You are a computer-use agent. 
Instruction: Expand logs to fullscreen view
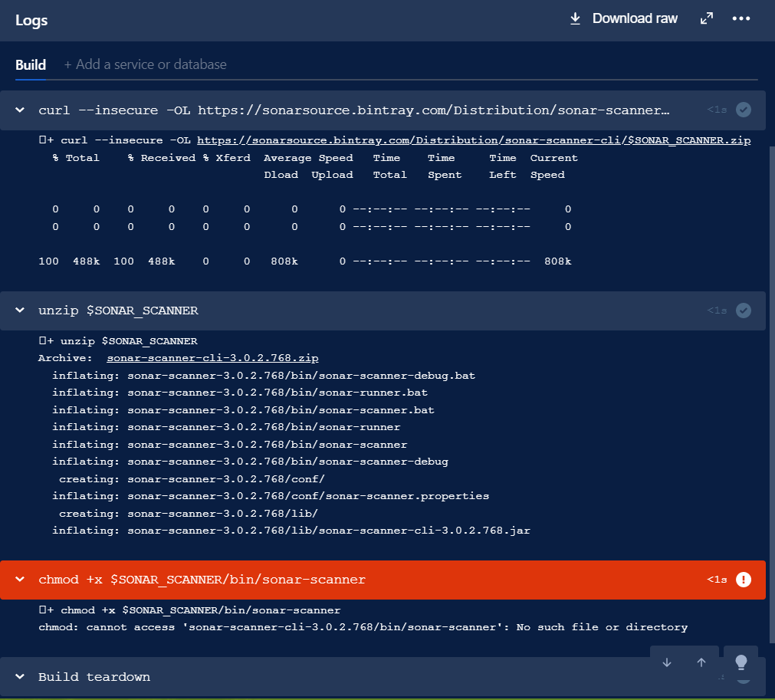coord(707,19)
